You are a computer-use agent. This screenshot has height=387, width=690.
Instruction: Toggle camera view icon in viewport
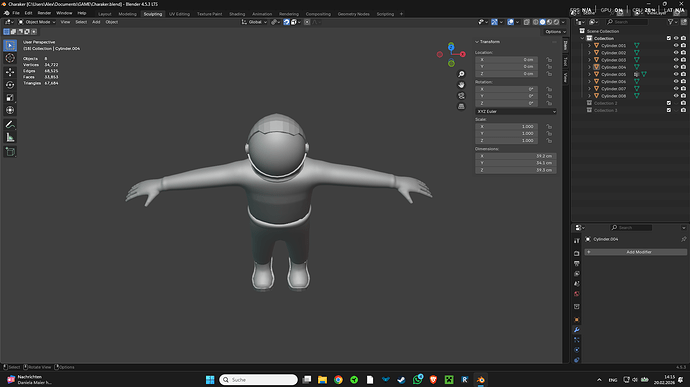[x=461, y=96]
